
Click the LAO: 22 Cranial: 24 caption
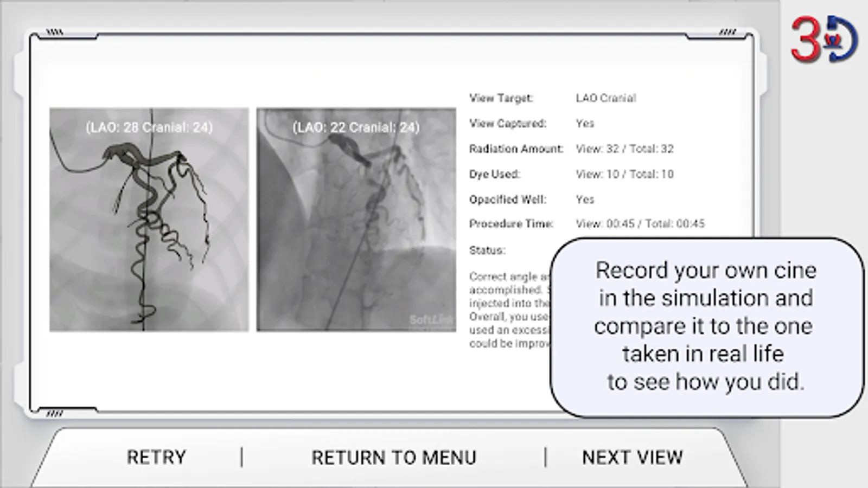tap(357, 127)
